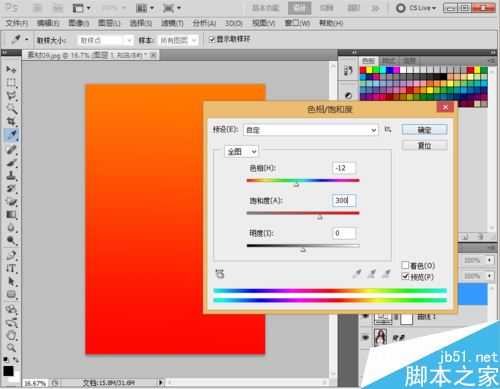Open the 窗口(W) menu
Screen dimensions: 500x389
[x=297, y=23]
